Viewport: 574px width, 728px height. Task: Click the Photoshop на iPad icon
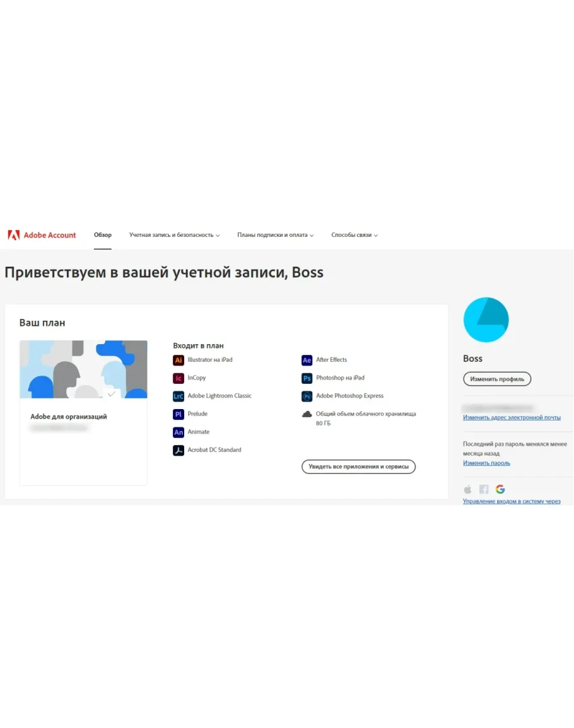click(307, 378)
